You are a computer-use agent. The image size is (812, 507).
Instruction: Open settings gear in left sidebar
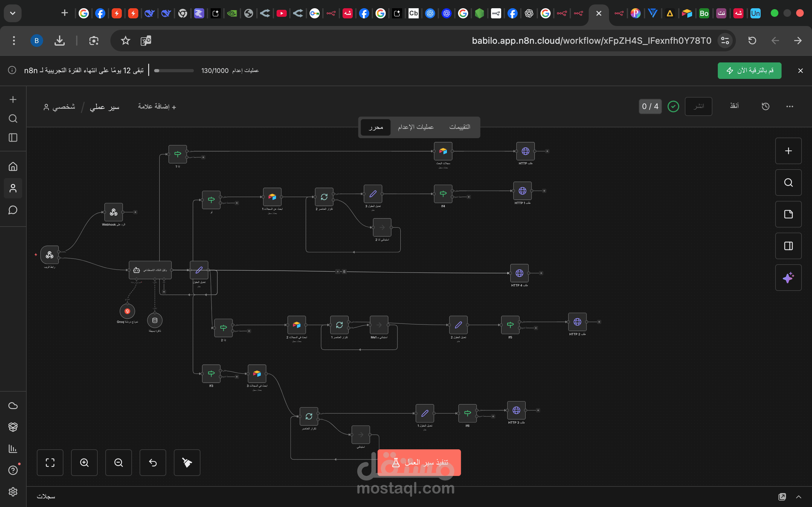[13, 491]
